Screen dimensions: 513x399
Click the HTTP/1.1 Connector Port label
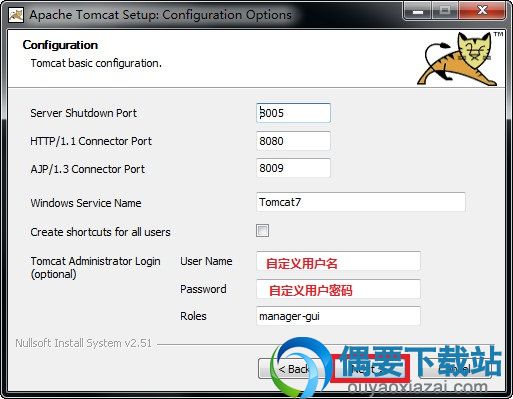(91, 141)
